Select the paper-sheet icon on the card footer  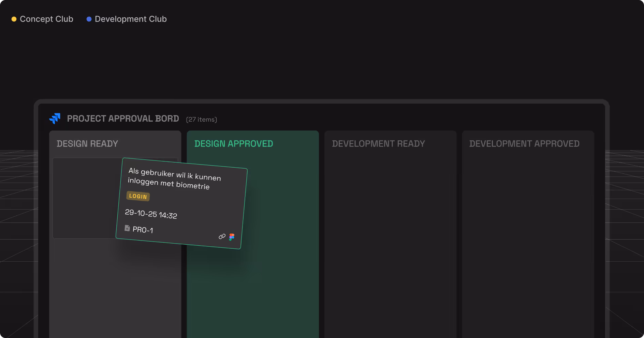127,228
